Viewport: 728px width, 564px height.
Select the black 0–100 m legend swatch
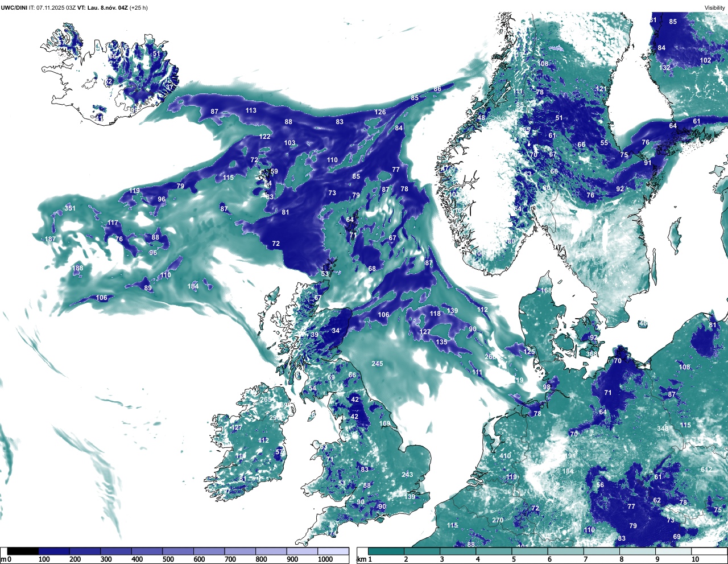tap(23, 551)
